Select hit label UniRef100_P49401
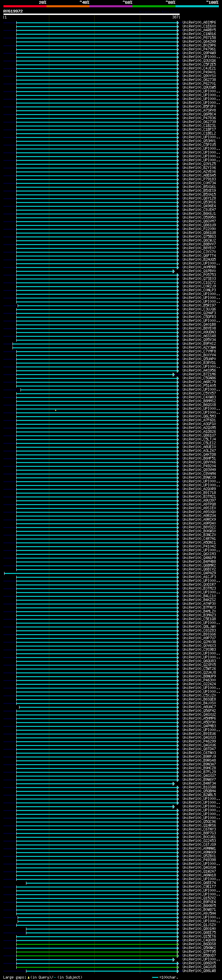The width and height of the screenshot is (222, 980). coord(199,72)
